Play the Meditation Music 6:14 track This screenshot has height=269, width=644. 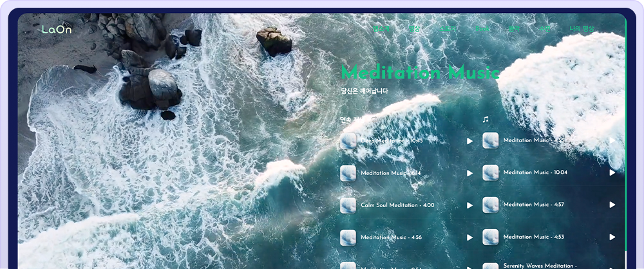(469, 173)
